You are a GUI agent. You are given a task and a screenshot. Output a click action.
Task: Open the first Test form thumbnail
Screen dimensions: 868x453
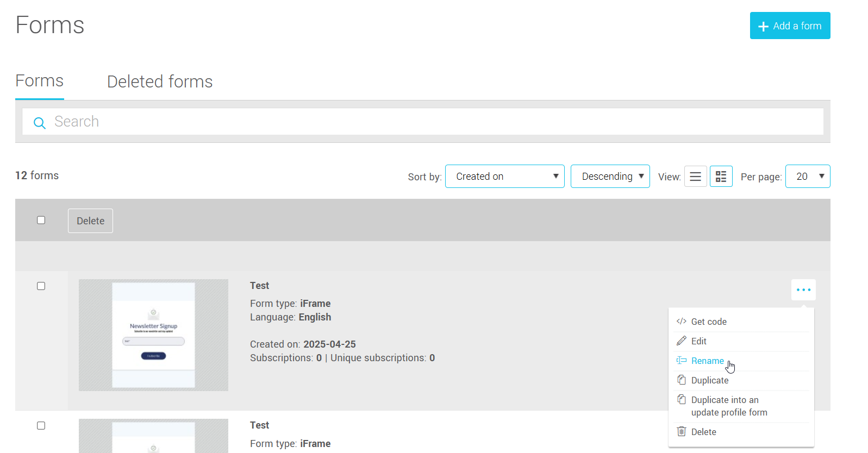pos(153,335)
